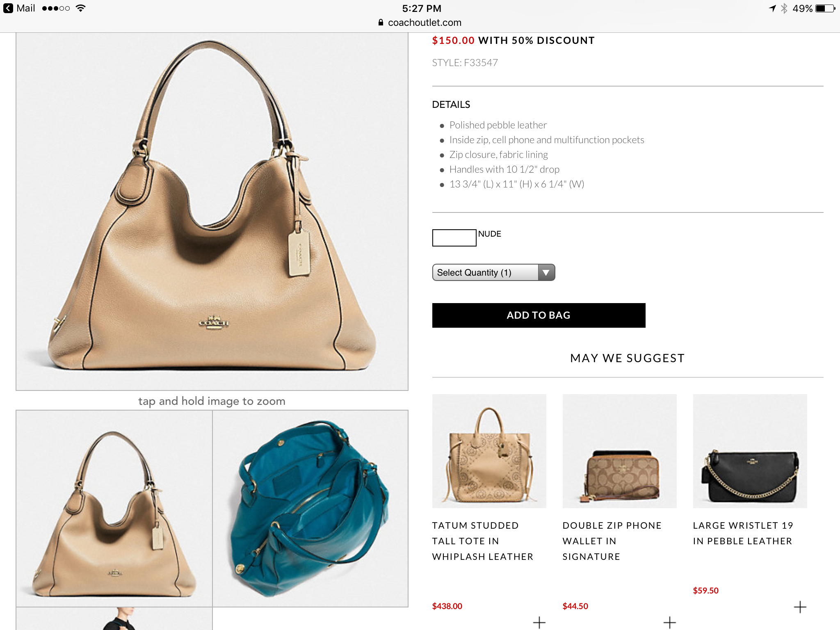This screenshot has width=840, height=630.
Task: Open the Double Zip Phone Wallet link
Action: pyautogui.click(x=612, y=541)
